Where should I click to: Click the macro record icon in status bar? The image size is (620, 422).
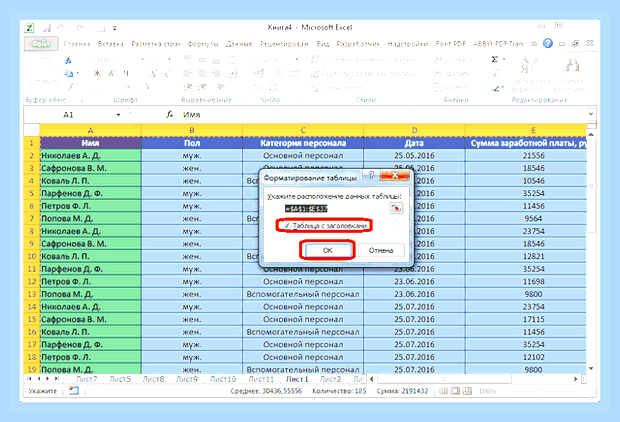pos(74,391)
